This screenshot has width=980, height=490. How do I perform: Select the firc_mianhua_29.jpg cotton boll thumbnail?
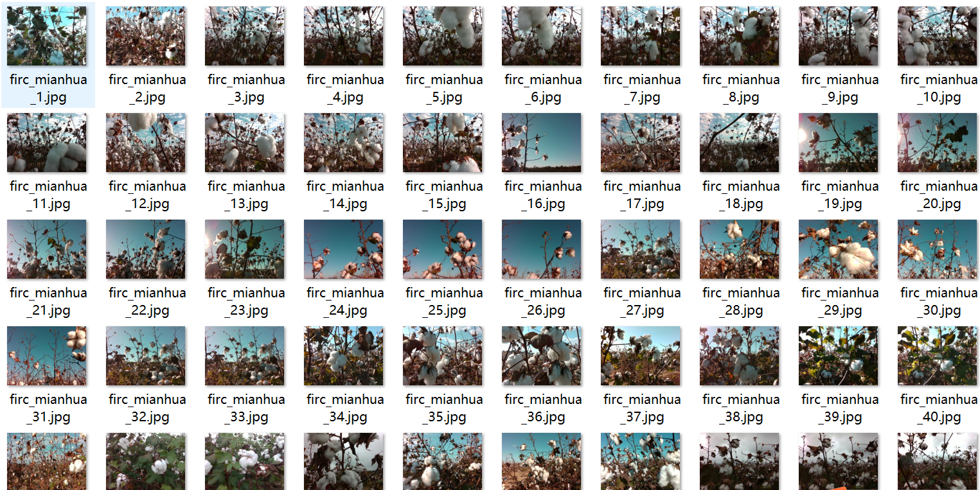point(839,249)
